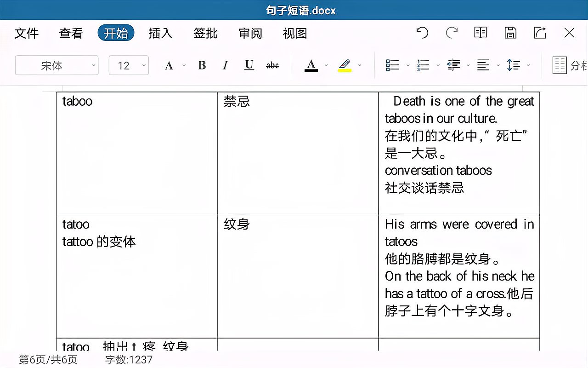Expand line spacing options arrow
588x368 pixels.
click(528, 65)
